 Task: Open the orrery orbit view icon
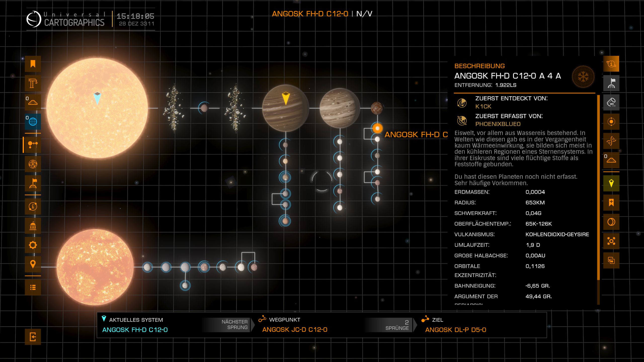(x=33, y=164)
